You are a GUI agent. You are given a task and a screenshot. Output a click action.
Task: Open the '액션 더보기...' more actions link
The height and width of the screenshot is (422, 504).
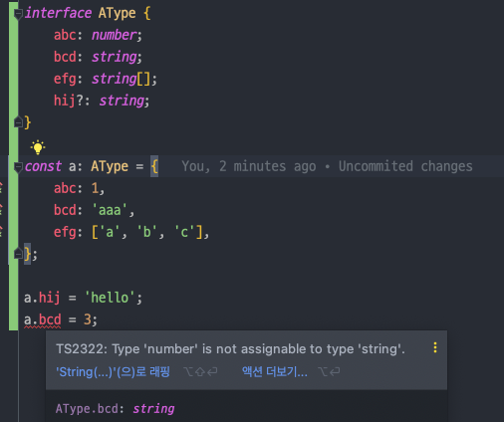tap(275, 371)
